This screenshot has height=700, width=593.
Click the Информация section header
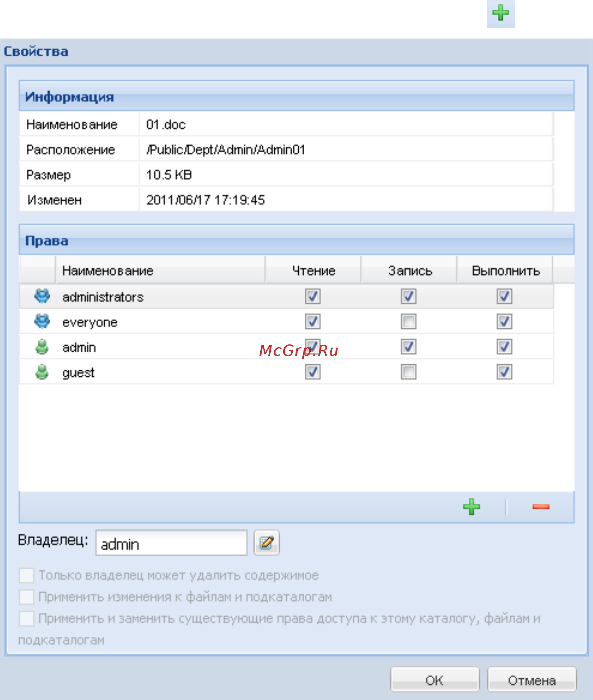(297, 96)
